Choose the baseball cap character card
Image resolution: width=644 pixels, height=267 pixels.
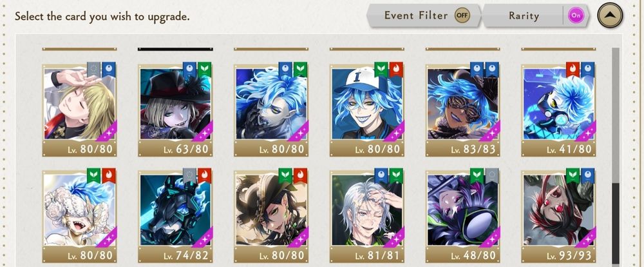[x=367, y=110]
